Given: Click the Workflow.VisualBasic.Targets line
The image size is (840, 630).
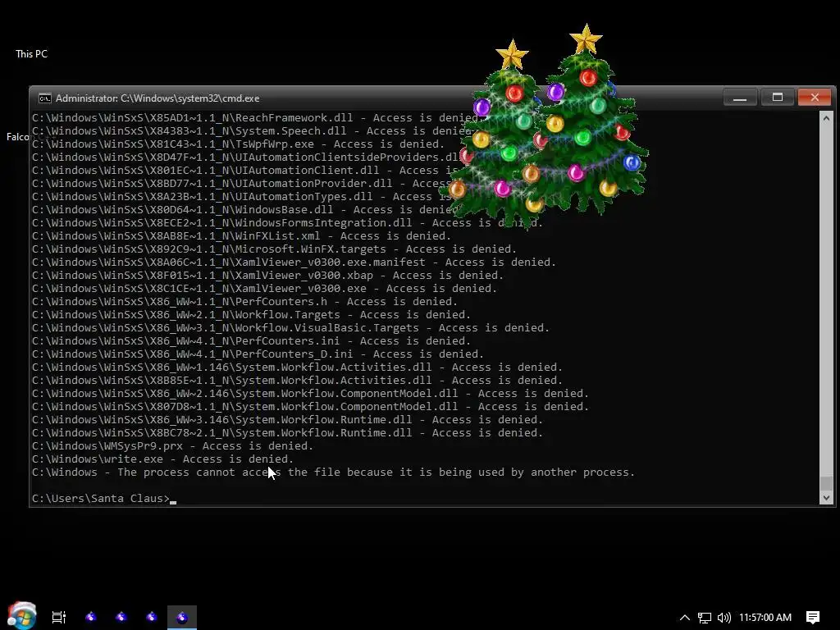Looking at the screenshot, I should [291, 328].
